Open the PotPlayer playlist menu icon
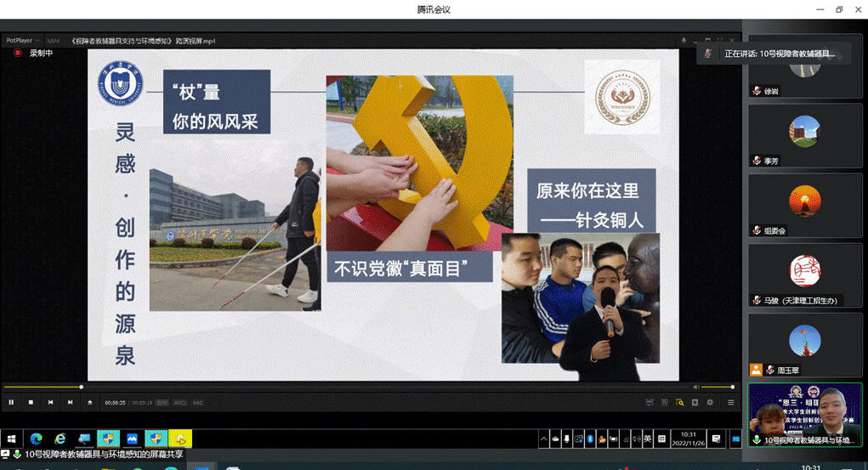The height and width of the screenshot is (470, 868). coord(730,402)
